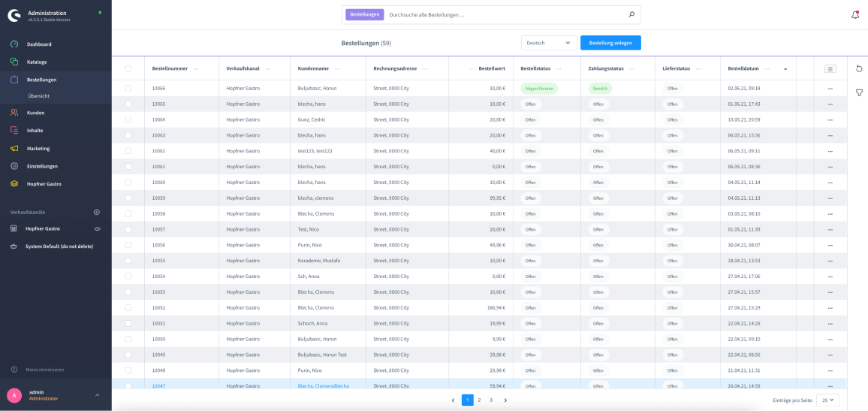Viewport: 868px width, 411px height.
Task: Open the filter sidebar icon
Action: click(x=859, y=92)
